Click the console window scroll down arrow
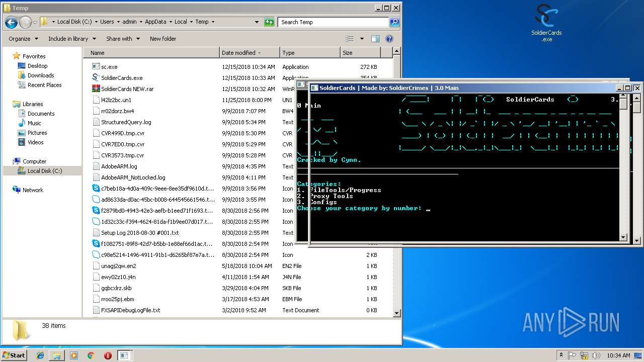 [x=623, y=237]
